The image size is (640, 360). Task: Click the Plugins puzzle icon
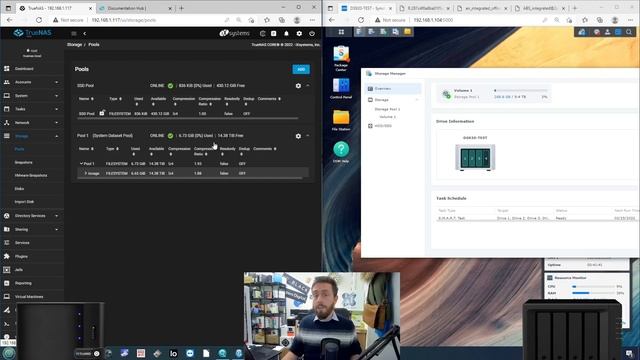click(7, 256)
